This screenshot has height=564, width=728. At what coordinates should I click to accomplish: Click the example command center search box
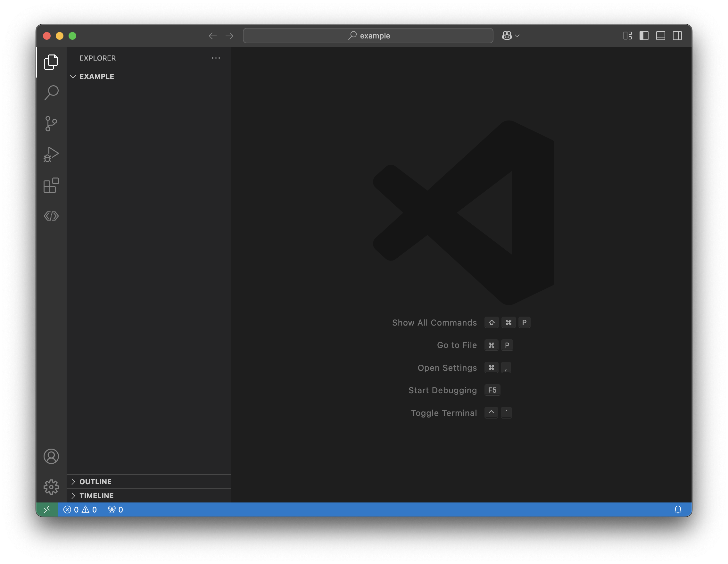368,36
